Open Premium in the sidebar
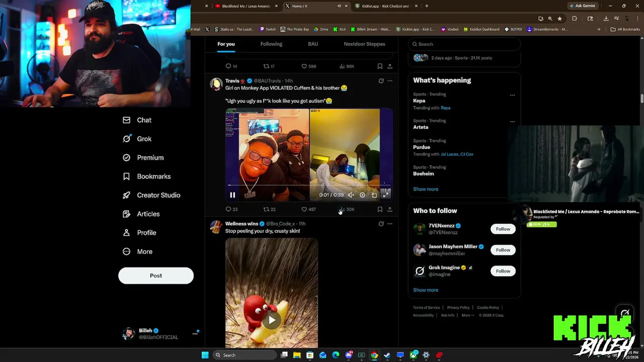644x362 pixels. coord(143,157)
